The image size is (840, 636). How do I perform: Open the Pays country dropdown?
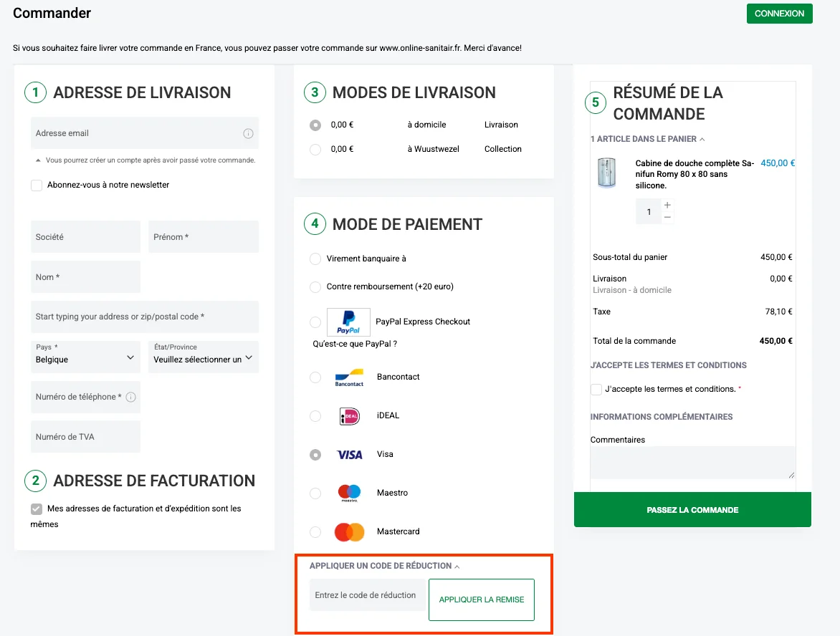tap(85, 357)
